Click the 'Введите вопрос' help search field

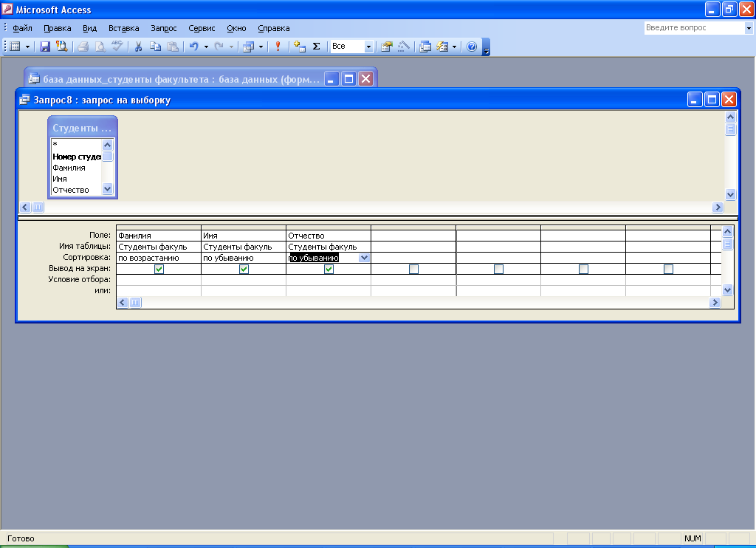click(x=694, y=28)
